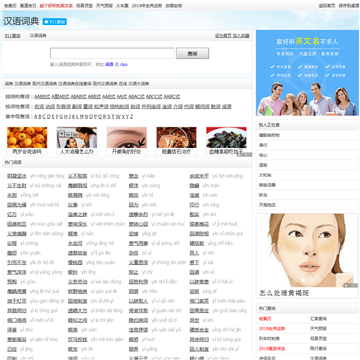Click in the dictionary search input field
The width and height of the screenshot is (360, 360).
tap(112, 53)
